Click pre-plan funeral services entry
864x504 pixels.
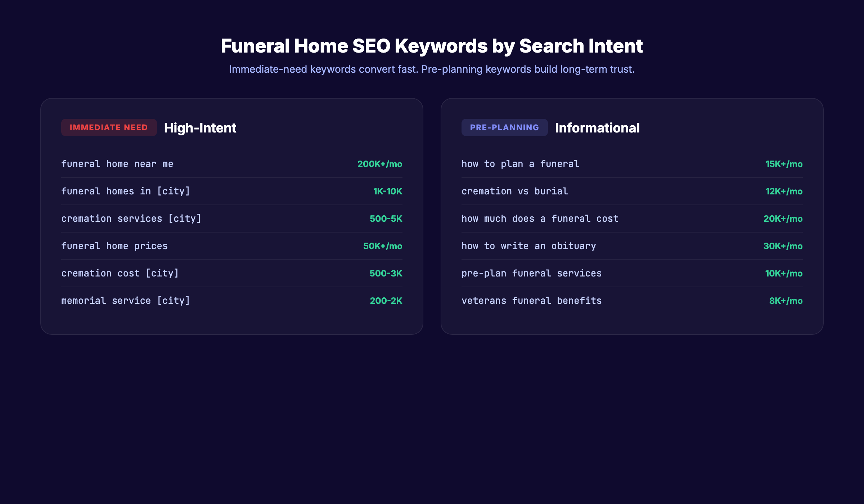531,273
